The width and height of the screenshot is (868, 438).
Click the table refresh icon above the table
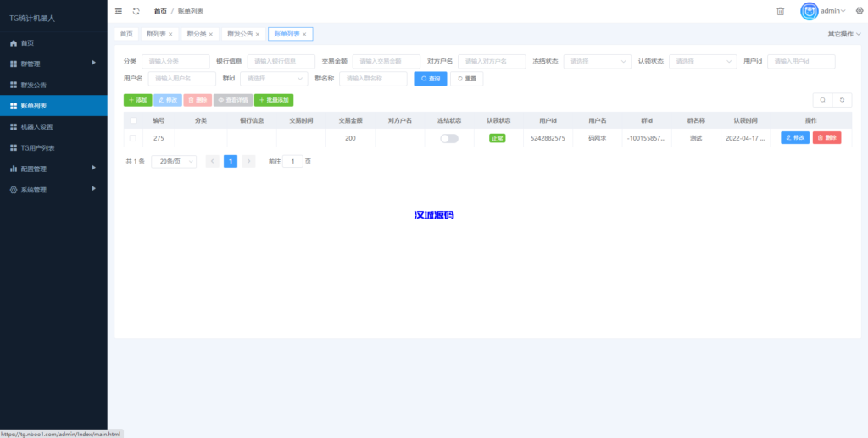tap(842, 100)
